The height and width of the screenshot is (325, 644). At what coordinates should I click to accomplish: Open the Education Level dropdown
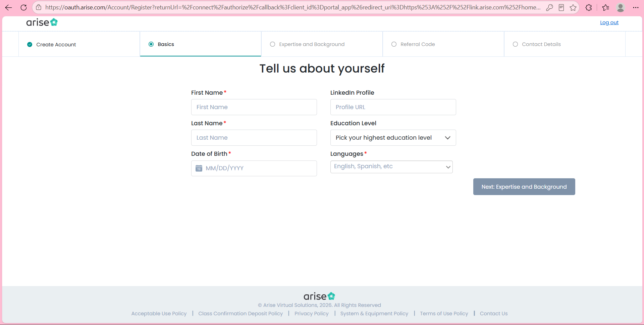(x=393, y=138)
